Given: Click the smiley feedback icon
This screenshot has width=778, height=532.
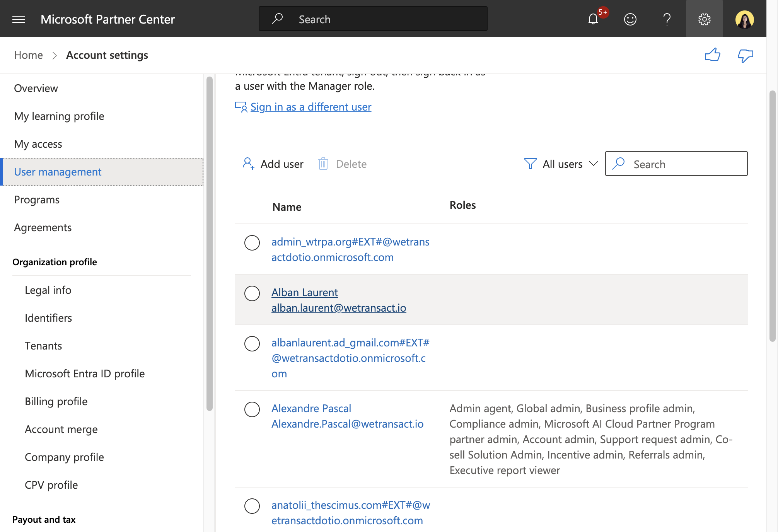Looking at the screenshot, I should pos(630,19).
